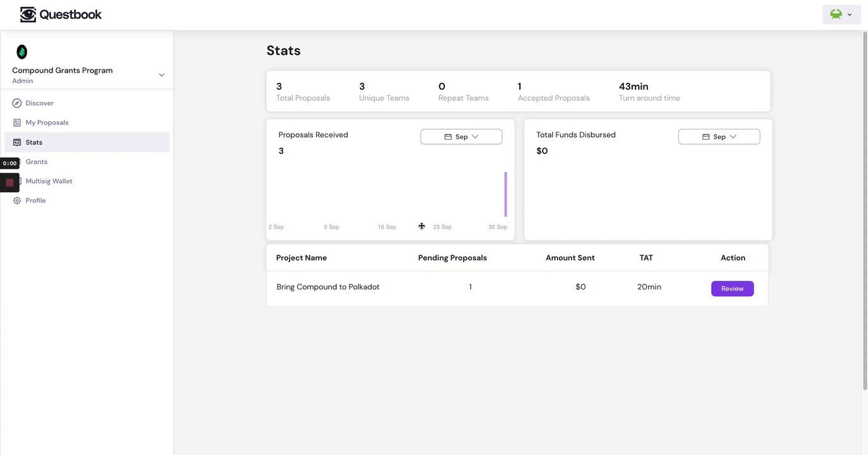Click the green avatar icon top right
The image size is (868, 455).
click(836, 15)
